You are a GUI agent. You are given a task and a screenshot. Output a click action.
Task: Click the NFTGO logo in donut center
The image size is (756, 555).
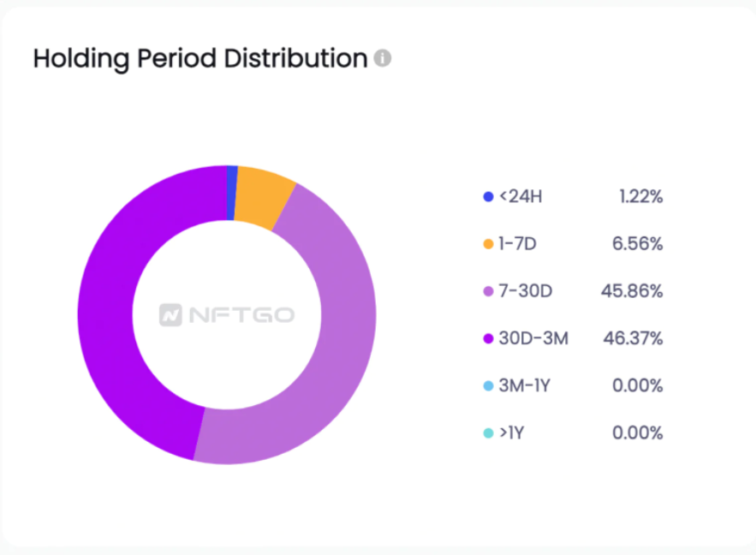point(227,315)
